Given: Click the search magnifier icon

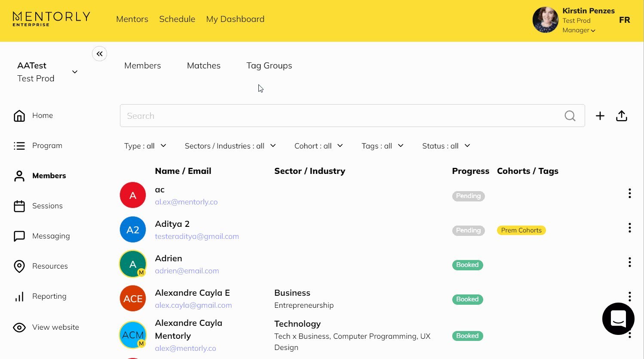Looking at the screenshot, I should pos(570,116).
